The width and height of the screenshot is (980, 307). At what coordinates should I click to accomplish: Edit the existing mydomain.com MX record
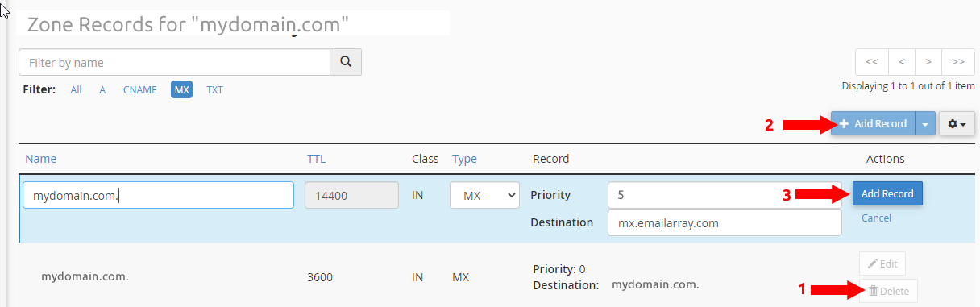click(x=882, y=263)
